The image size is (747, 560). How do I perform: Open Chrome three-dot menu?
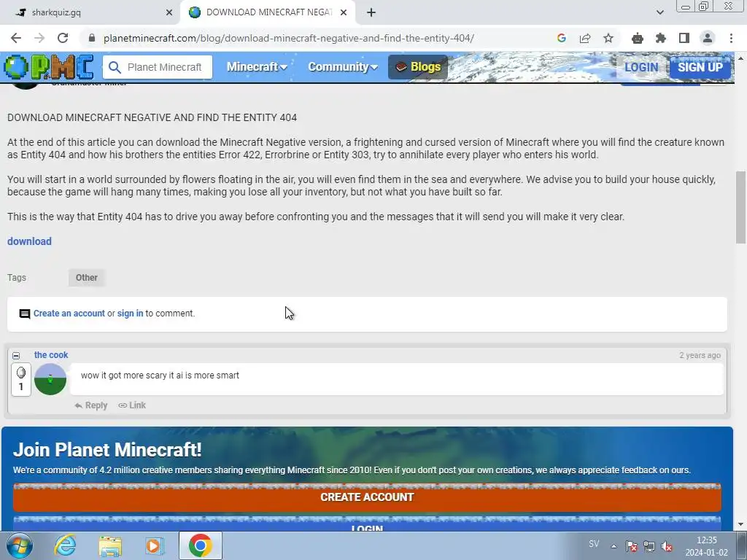731,38
